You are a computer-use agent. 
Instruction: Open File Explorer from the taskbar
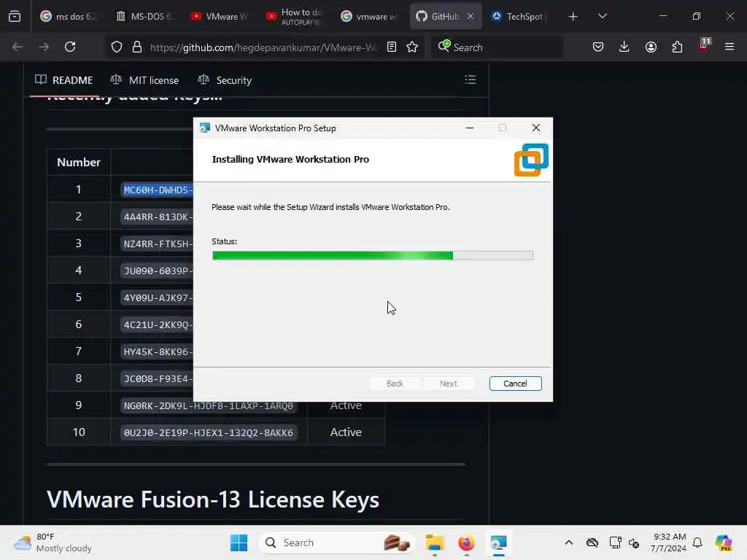coord(435,542)
